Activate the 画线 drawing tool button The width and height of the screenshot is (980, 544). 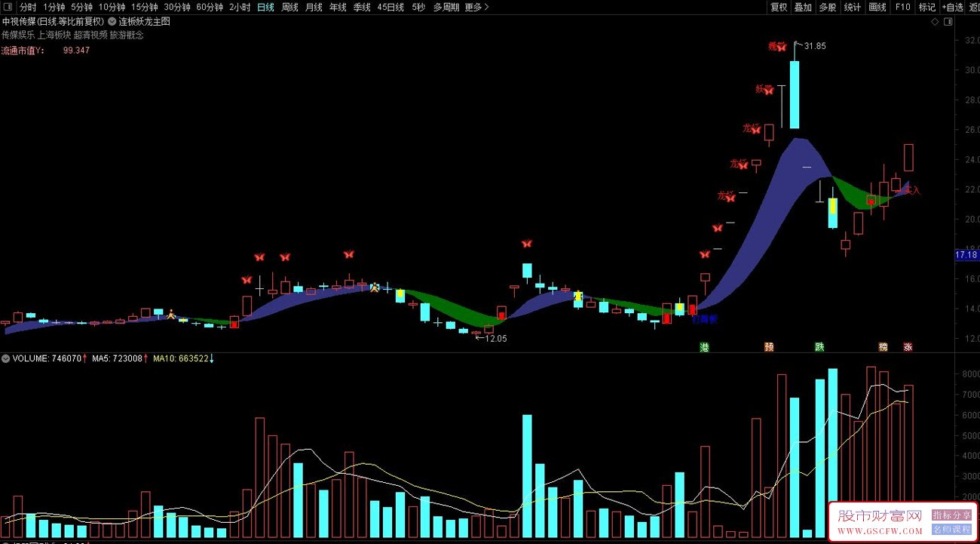[x=877, y=7]
